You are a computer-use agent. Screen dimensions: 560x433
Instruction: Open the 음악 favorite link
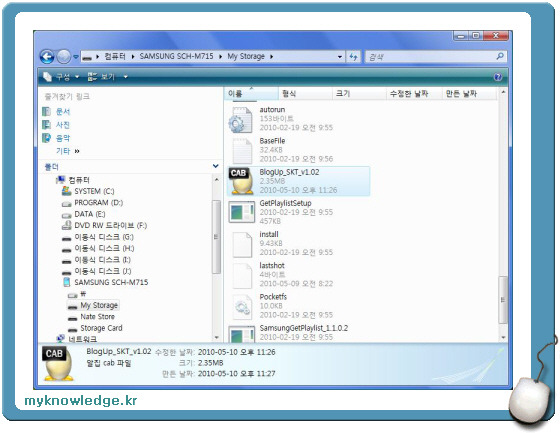point(63,138)
